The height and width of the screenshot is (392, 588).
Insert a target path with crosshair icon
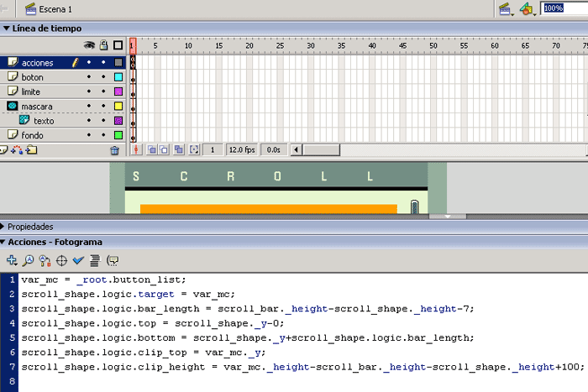61,260
